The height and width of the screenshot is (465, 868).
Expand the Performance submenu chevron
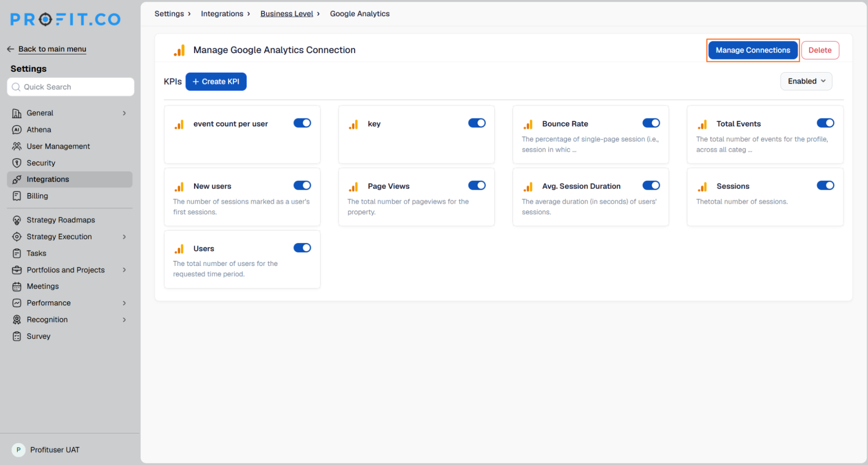click(x=124, y=303)
